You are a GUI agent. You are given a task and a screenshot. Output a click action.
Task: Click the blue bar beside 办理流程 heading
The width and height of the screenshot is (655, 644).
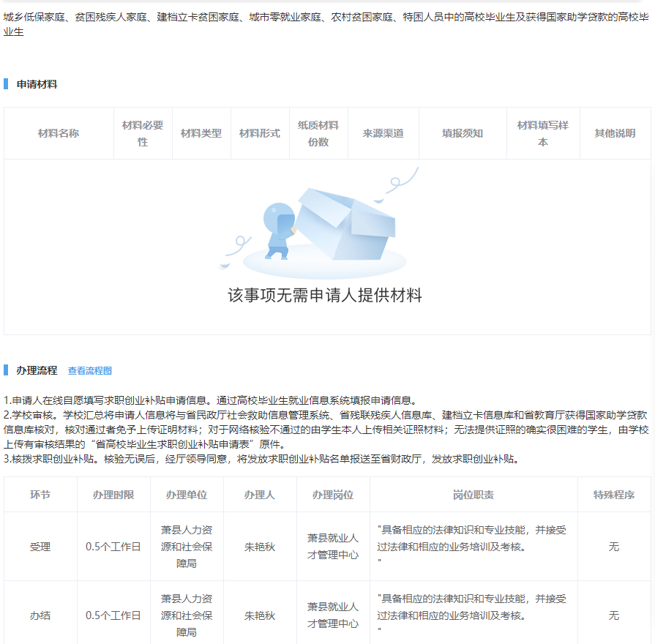click(6, 370)
